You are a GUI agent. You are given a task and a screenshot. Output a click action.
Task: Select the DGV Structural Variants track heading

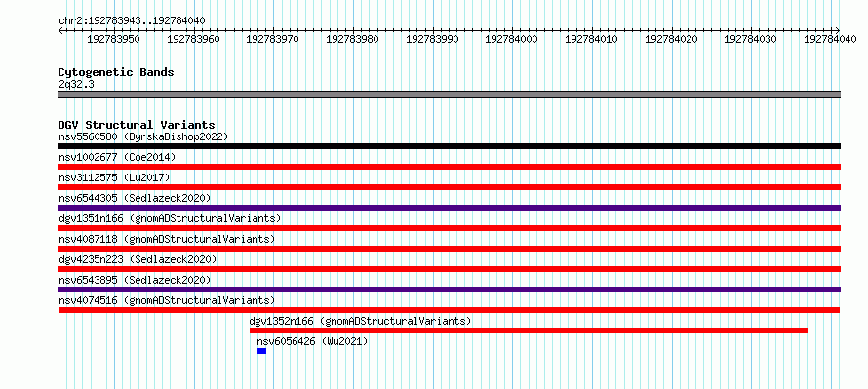coord(137,125)
